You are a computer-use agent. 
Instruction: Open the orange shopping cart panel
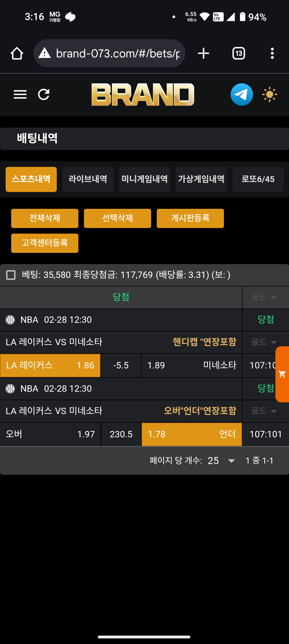[x=282, y=374]
